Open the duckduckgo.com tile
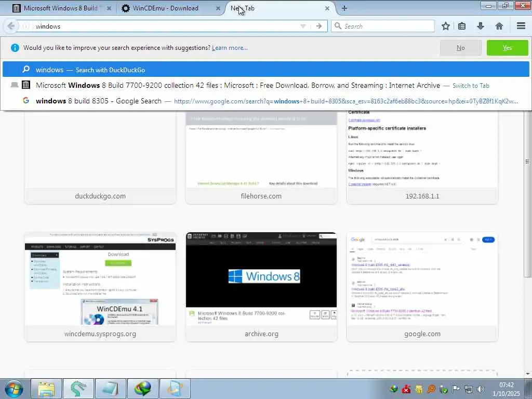 [x=100, y=158]
